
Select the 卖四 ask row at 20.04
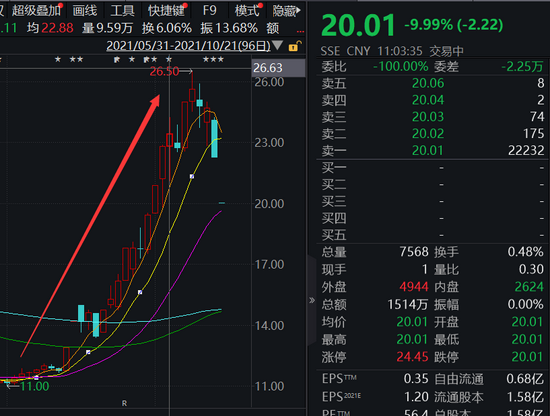tap(433, 100)
